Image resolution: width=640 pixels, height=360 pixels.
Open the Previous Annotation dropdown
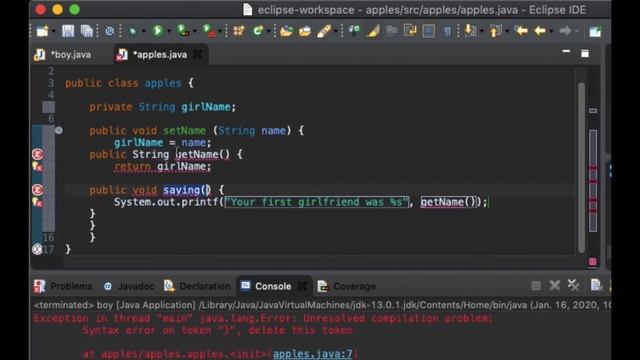[x=507, y=31]
